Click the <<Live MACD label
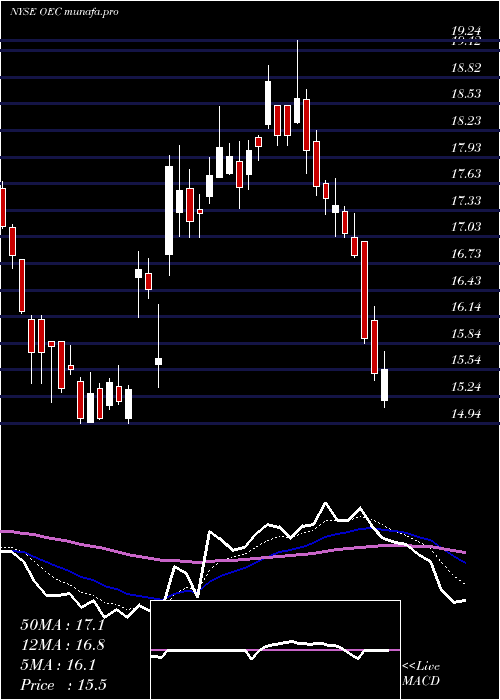 (x=421, y=673)
